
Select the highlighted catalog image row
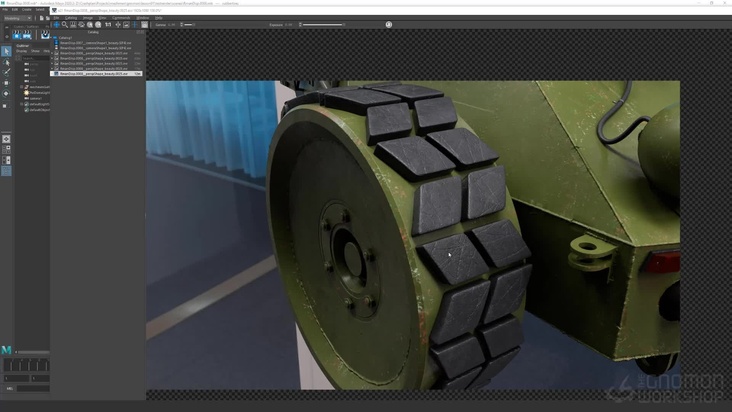pyautogui.click(x=97, y=74)
